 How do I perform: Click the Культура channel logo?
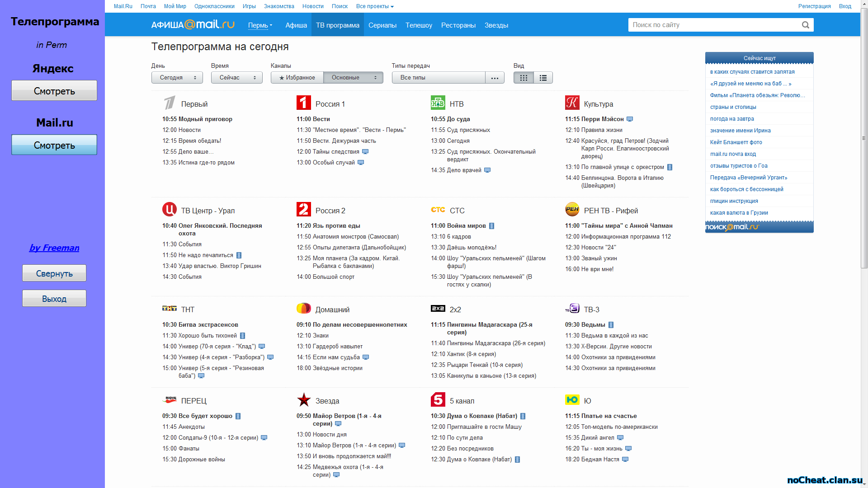pyautogui.click(x=572, y=103)
